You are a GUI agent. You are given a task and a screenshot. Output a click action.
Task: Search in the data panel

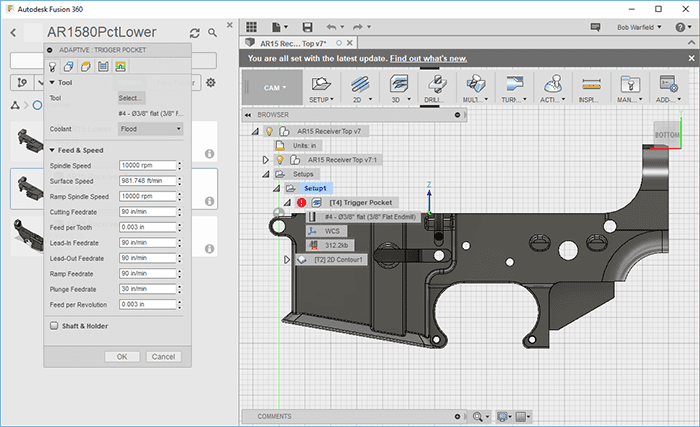[212, 33]
